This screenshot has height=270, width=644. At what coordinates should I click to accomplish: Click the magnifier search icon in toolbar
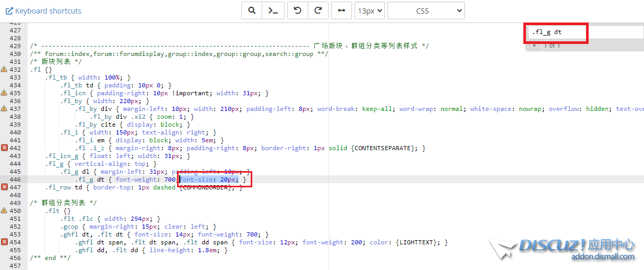coord(252,10)
